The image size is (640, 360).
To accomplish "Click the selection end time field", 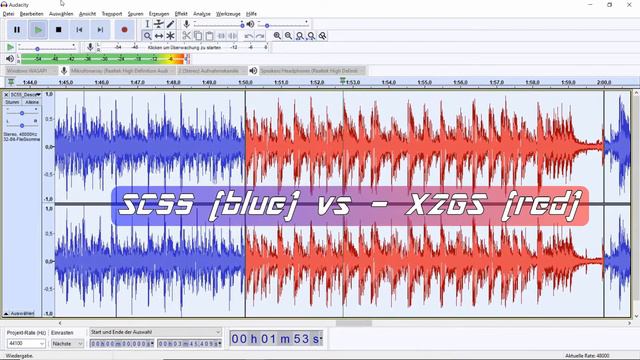I will [189, 344].
